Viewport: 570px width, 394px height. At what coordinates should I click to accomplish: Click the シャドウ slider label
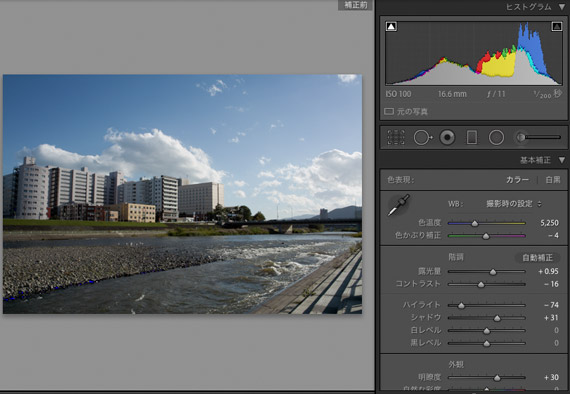[x=426, y=318]
